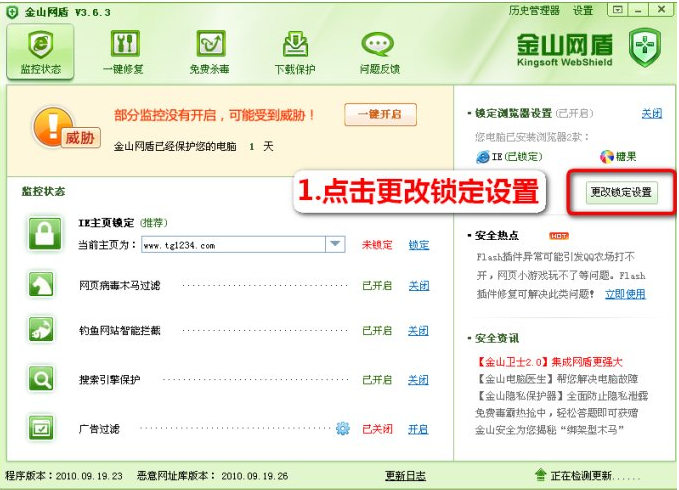The width and height of the screenshot is (679, 490).
Task: Open the 监控状态 monitoring status tab
Action: 40,52
